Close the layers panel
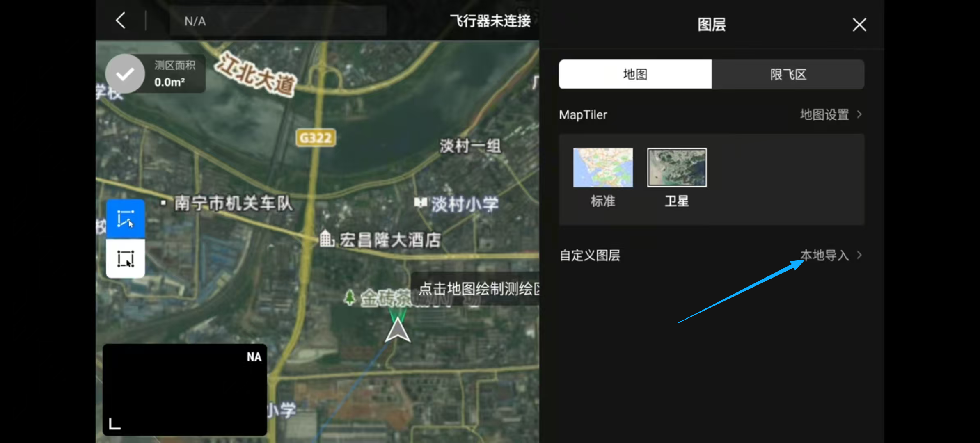This screenshot has height=443, width=980. (859, 25)
